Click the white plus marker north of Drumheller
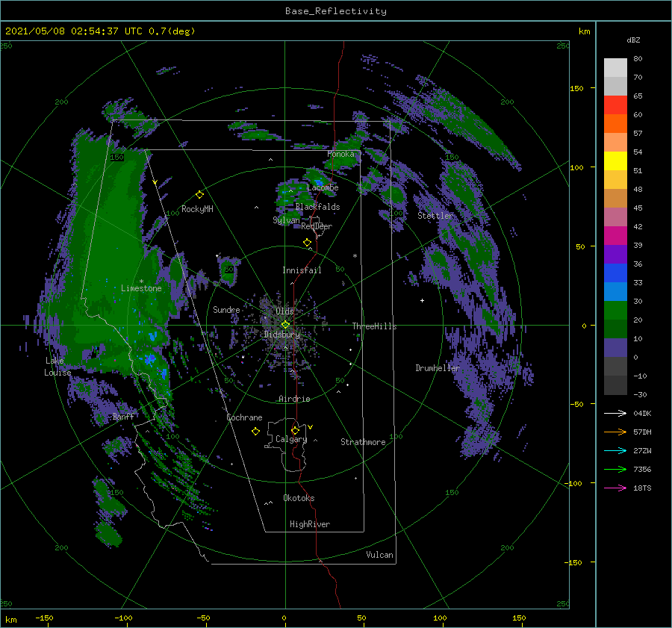The image size is (672, 628). pyautogui.click(x=422, y=300)
